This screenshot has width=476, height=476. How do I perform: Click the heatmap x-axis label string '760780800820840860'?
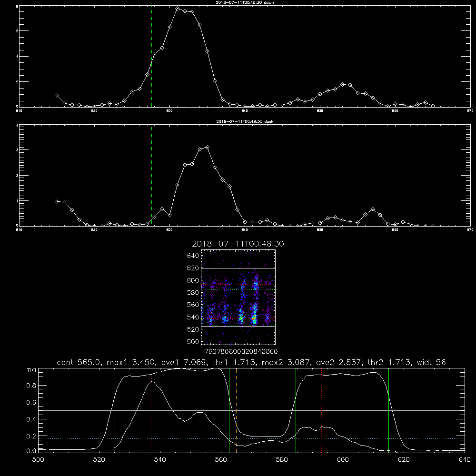[x=241, y=351]
